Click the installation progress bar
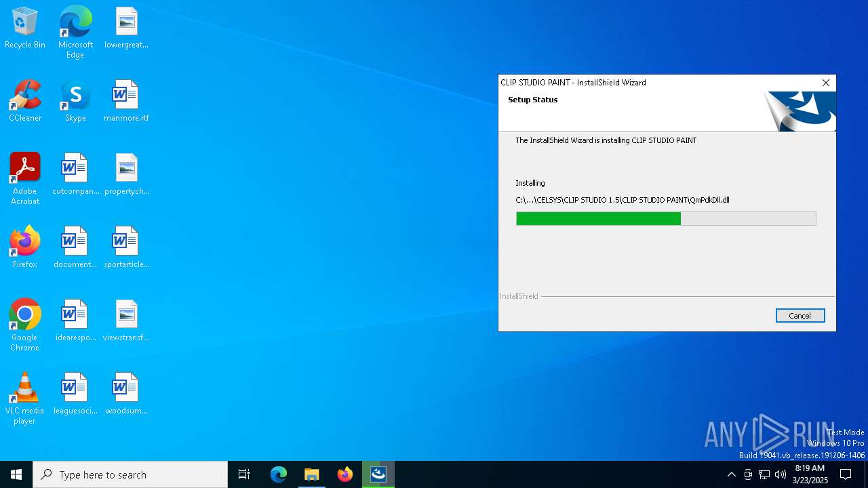 tap(666, 218)
